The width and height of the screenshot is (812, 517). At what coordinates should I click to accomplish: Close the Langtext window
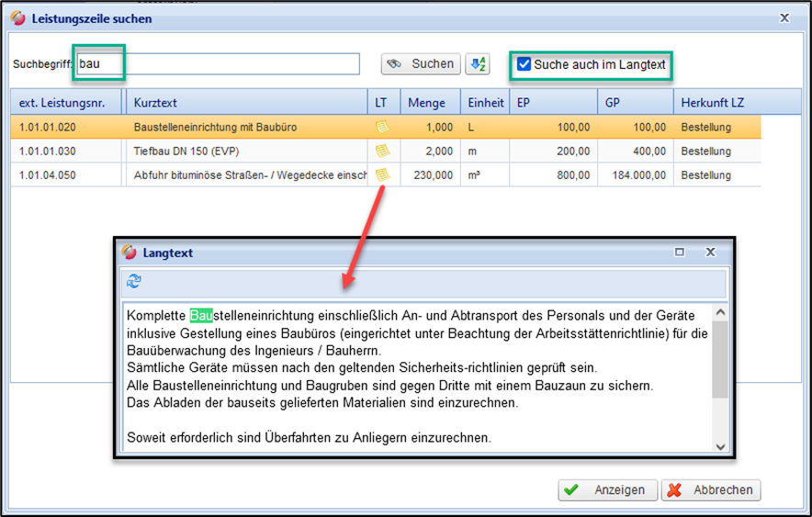pyautogui.click(x=710, y=252)
